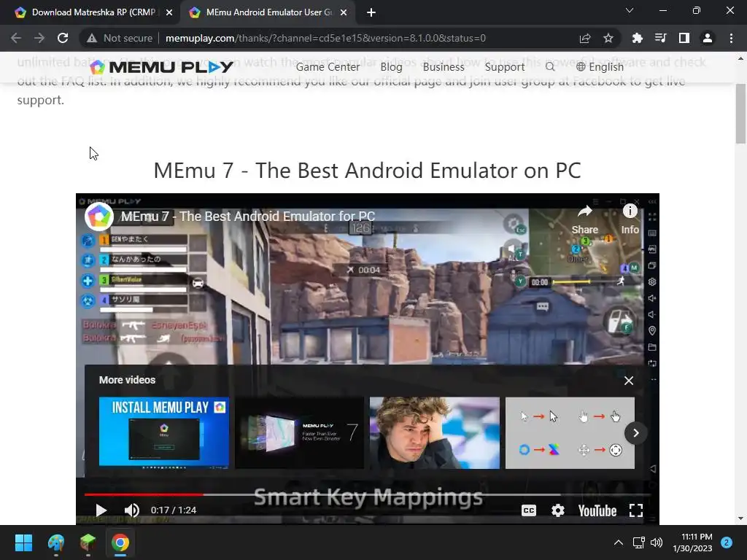Open the MEmu Play 7 trailer thumbnail

(299, 432)
